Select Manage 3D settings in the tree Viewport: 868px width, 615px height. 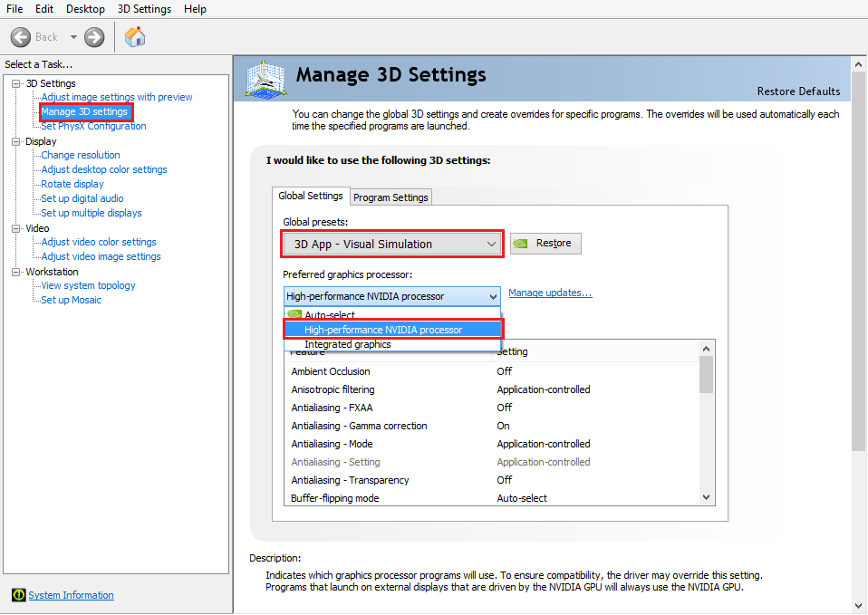point(84,111)
